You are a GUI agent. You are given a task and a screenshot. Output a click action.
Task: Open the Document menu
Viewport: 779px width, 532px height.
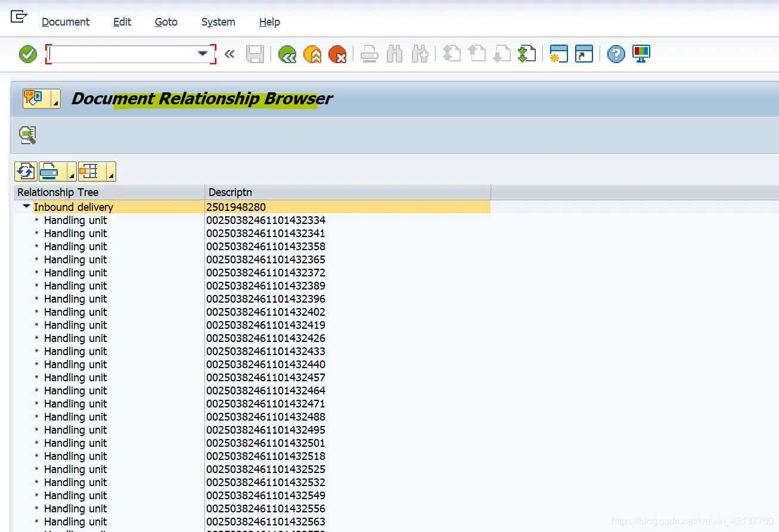66,22
